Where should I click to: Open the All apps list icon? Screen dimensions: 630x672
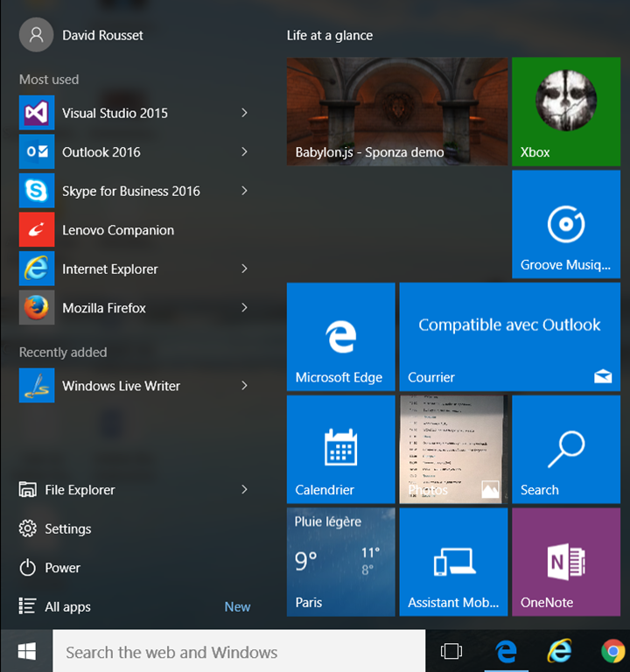[x=27, y=606]
